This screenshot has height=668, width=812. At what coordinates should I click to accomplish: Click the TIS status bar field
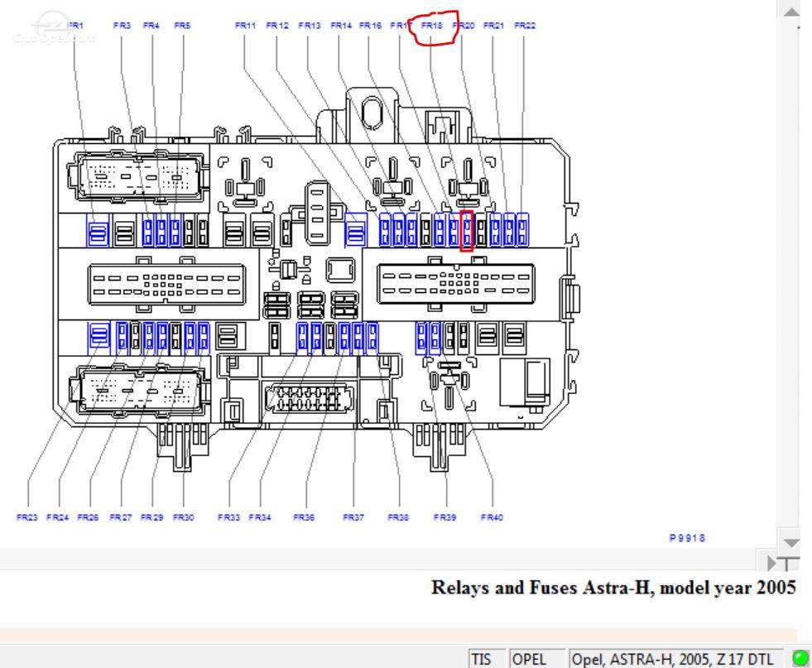(x=487, y=659)
